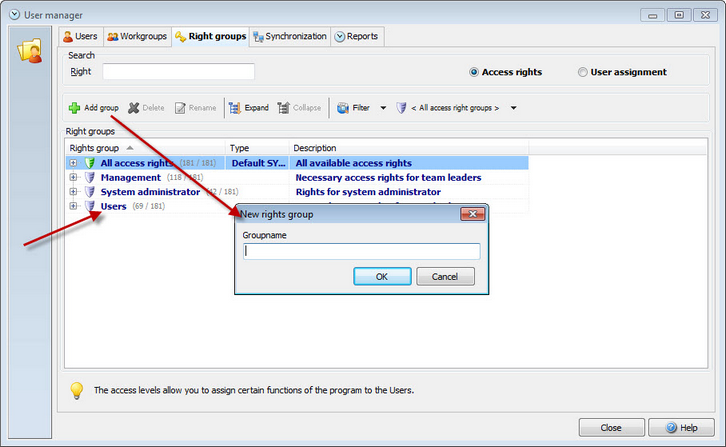This screenshot has height=447, width=726.
Task: Close the New rights group dialog
Action: (473, 214)
